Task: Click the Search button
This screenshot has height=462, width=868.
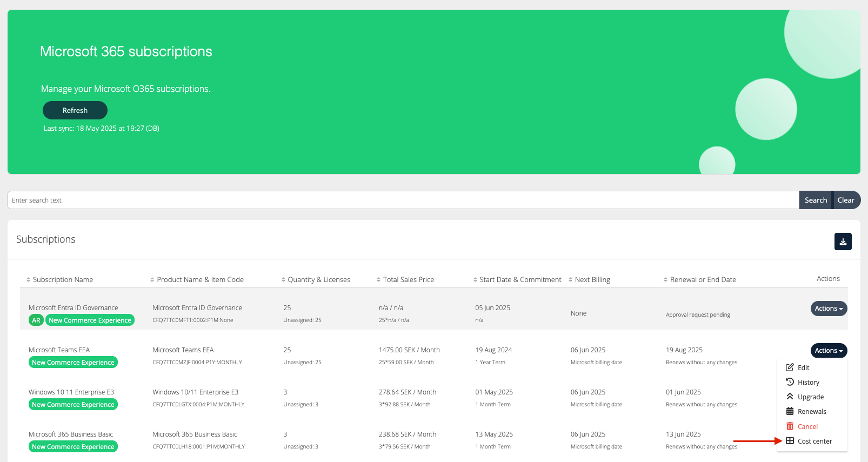Action: pos(815,200)
